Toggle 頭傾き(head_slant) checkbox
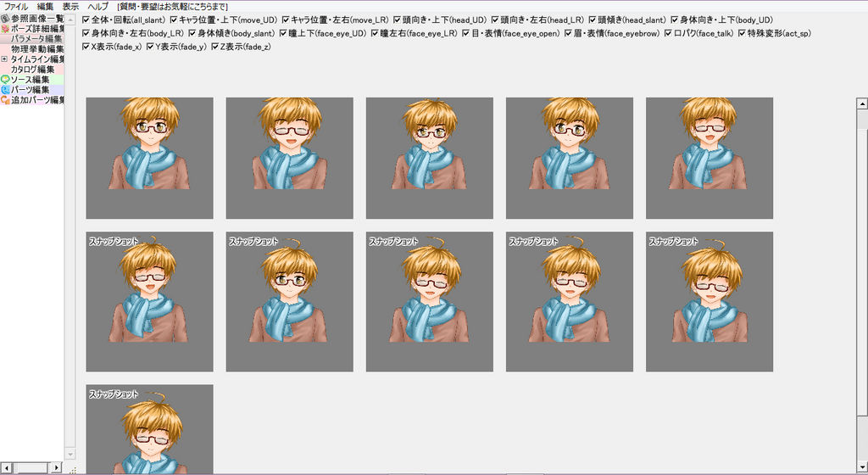The width and height of the screenshot is (868, 475). 593,20
